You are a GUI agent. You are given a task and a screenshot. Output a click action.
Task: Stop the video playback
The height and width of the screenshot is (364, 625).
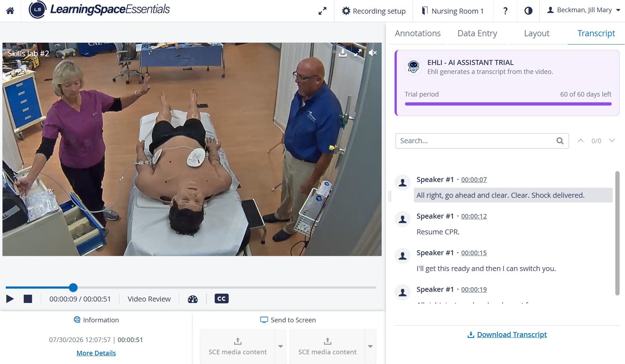28,299
